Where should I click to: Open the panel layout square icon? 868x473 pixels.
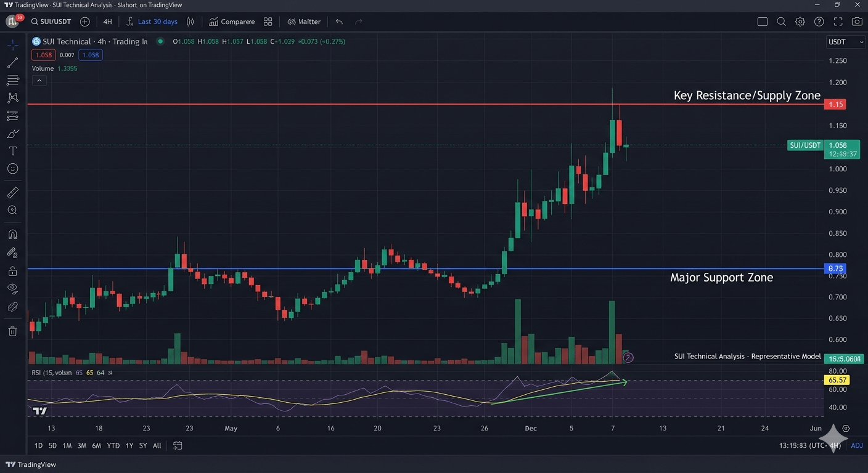(x=763, y=22)
